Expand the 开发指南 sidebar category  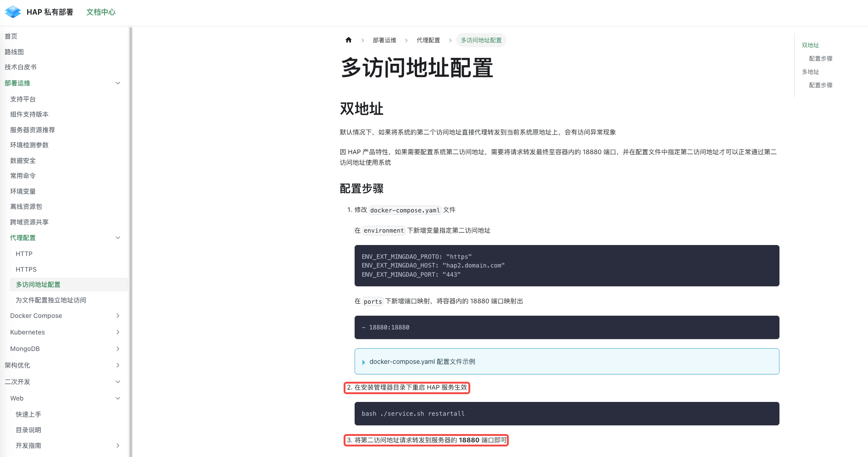click(x=118, y=446)
